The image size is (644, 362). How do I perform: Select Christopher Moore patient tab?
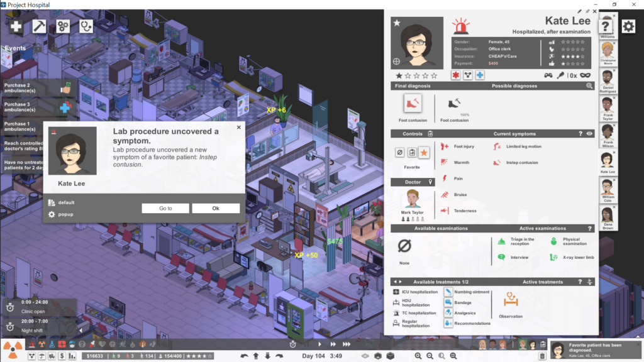pyautogui.click(x=608, y=54)
